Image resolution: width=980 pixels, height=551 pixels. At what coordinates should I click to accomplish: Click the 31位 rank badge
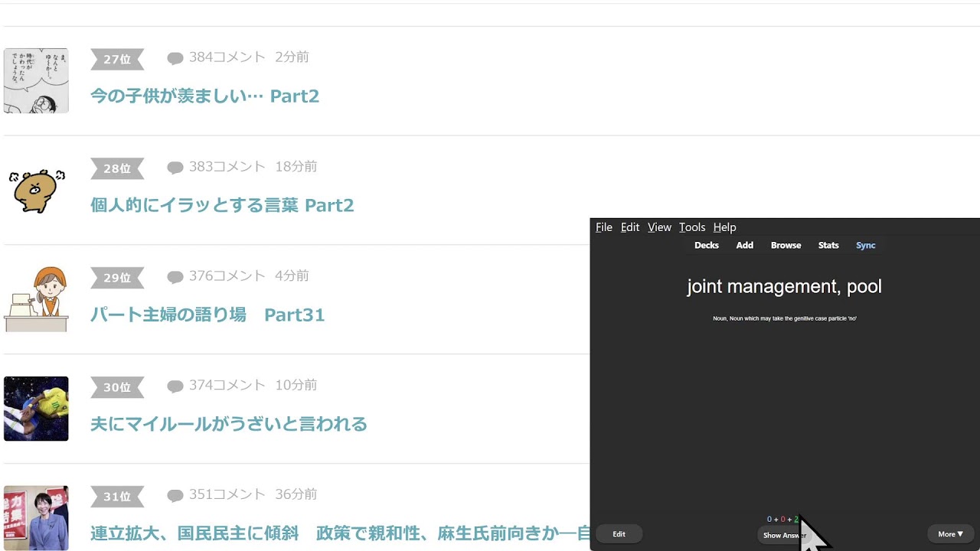[x=117, y=497]
